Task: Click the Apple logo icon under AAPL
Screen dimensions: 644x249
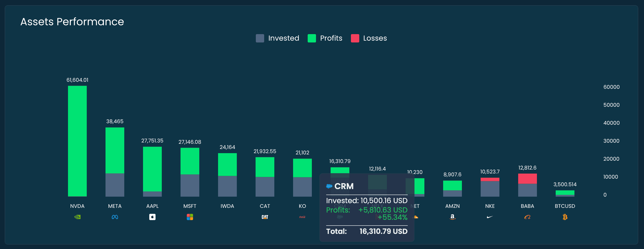Action: [152, 217]
